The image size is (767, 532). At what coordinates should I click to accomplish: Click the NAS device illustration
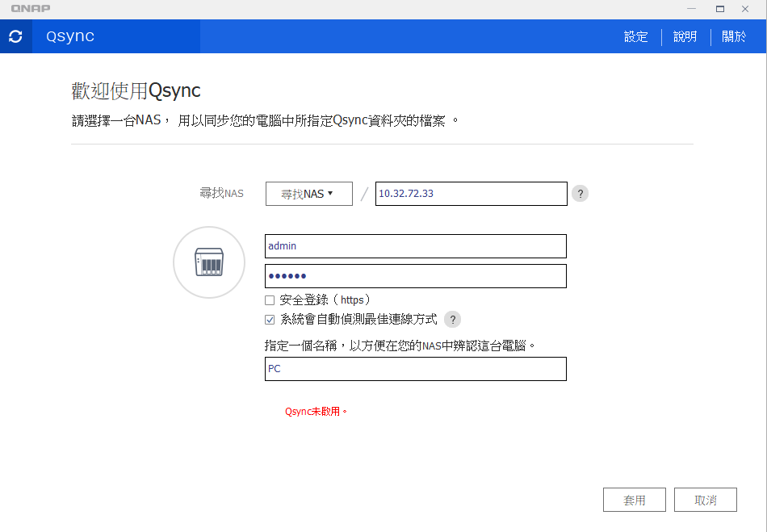(208, 262)
